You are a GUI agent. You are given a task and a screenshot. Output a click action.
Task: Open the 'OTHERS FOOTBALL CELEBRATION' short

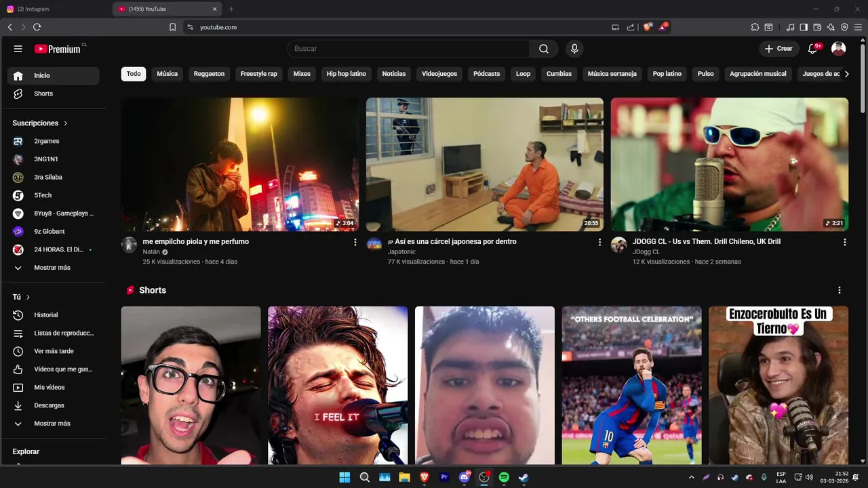(x=631, y=385)
